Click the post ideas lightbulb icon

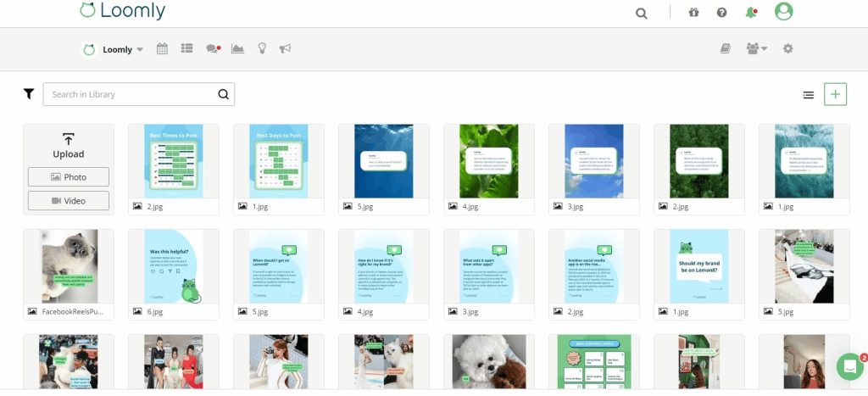pos(262,49)
